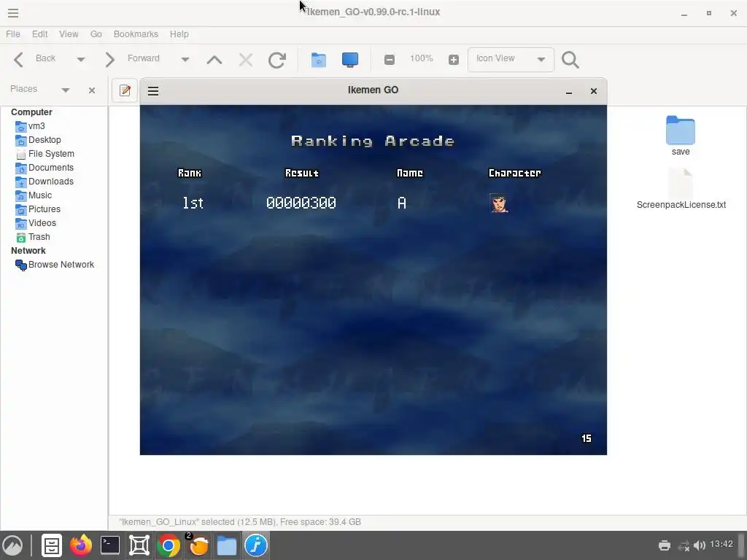Screen dimensions: 747x560
Task: Click the clock showing 13:42
Action: click(721, 544)
